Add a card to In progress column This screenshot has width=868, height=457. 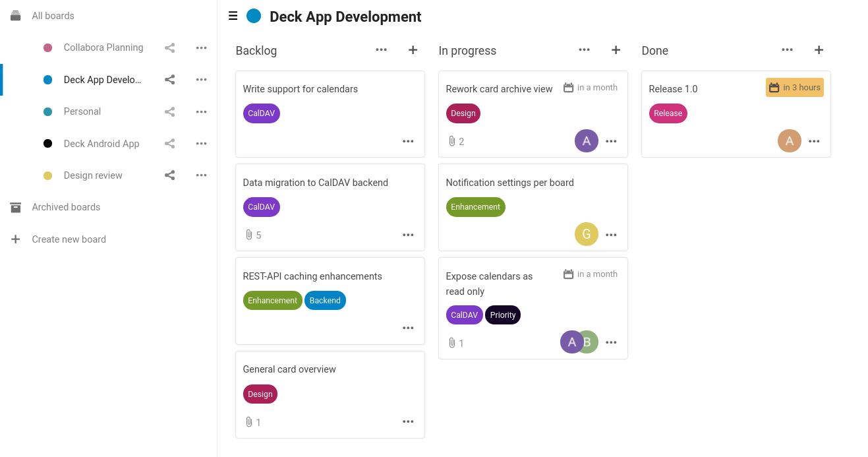(x=616, y=50)
